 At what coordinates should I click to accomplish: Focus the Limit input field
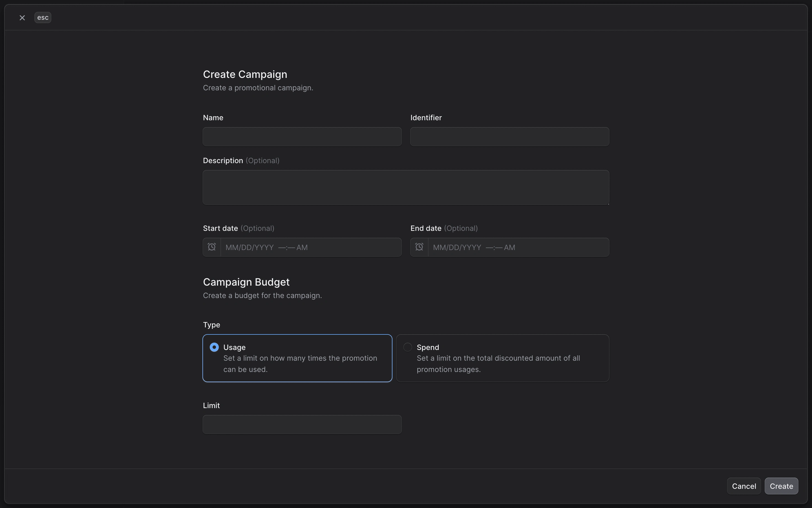click(302, 424)
